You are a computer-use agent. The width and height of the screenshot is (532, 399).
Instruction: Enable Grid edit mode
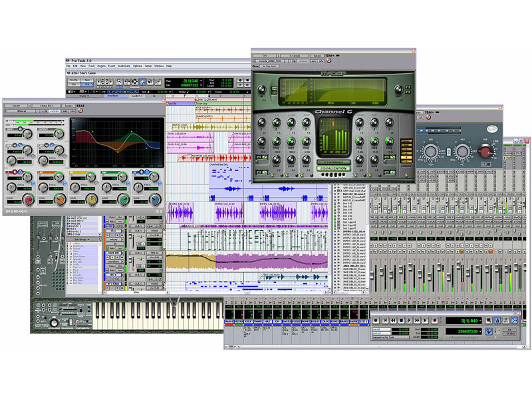pyautogui.click(x=87, y=84)
